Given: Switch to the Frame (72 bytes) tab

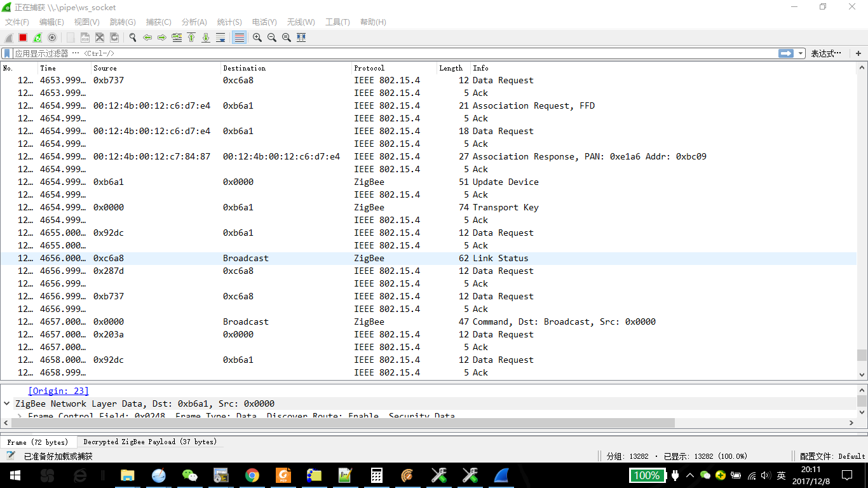Looking at the screenshot, I should [37, 442].
